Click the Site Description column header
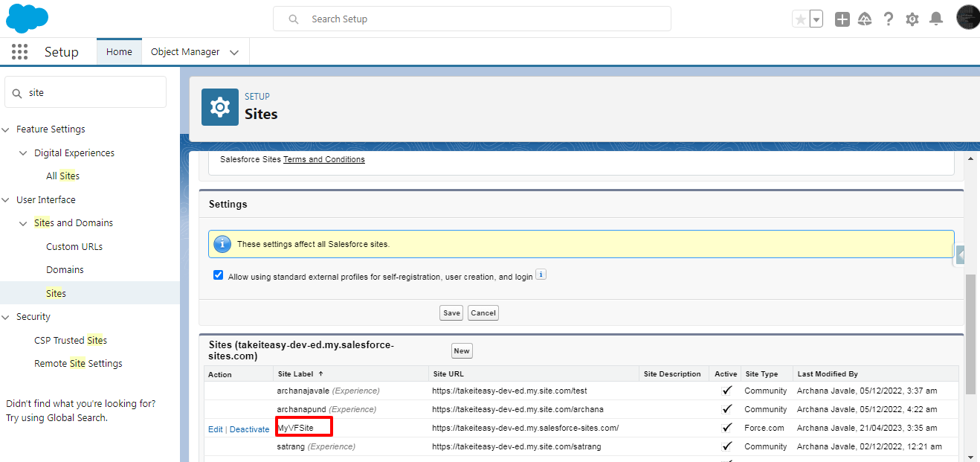This screenshot has height=462, width=980. 672,373
